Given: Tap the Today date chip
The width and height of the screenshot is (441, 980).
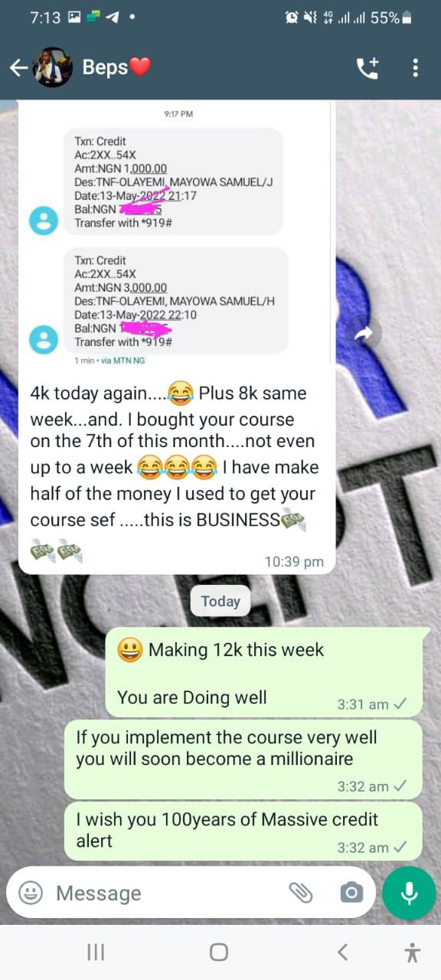Looking at the screenshot, I should point(220,601).
